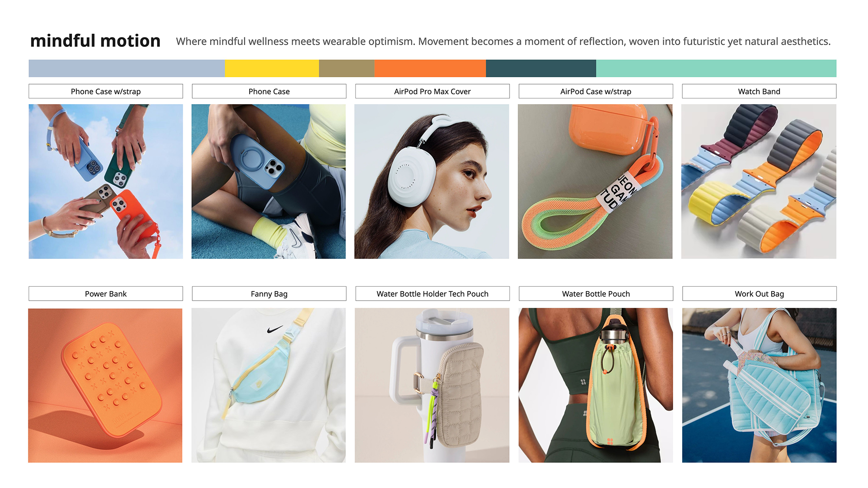Click the Watch Band label box
Image resolution: width=868 pixels, height=488 pixels.
tap(759, 91)
